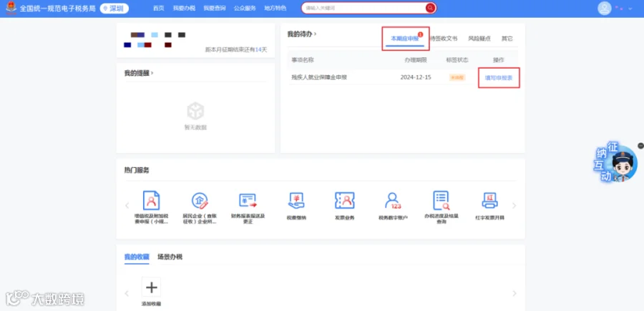Image resolution: width=644 pixels, height=311 pixels.
Task: Open the 深圳 location selector
Action: 114,8
